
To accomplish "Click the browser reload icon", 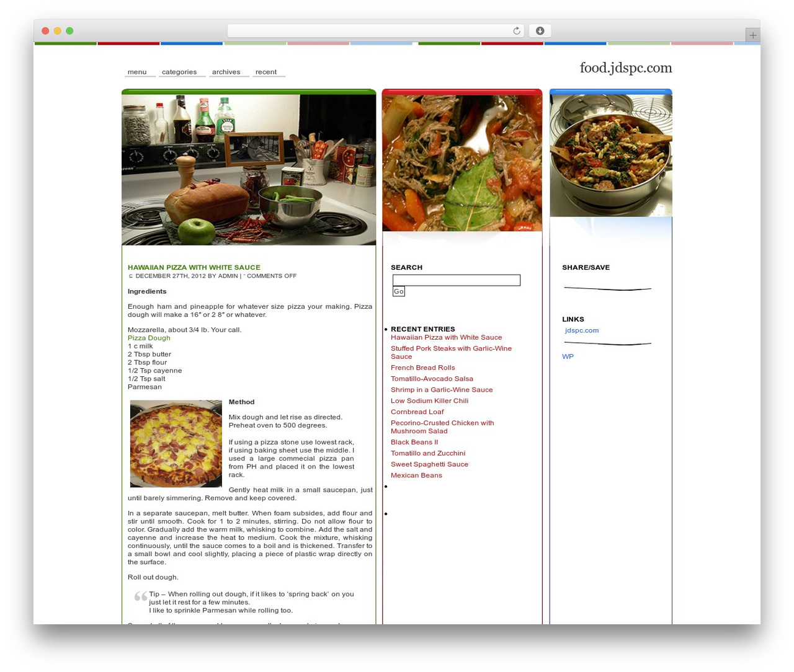I will (x=516, y=31).
